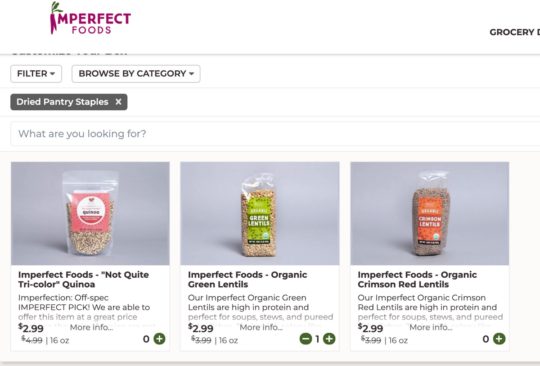
Task: Open More info for Organic Green Lentils
Action: 261,327
